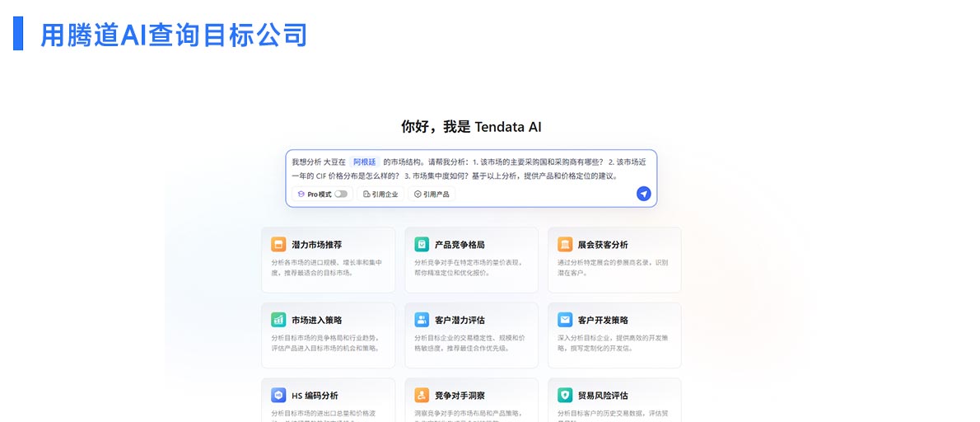The width and height of the screenshot is (980, 422).
Task: Click the 引用产品 button
Action: pos(432,195)
